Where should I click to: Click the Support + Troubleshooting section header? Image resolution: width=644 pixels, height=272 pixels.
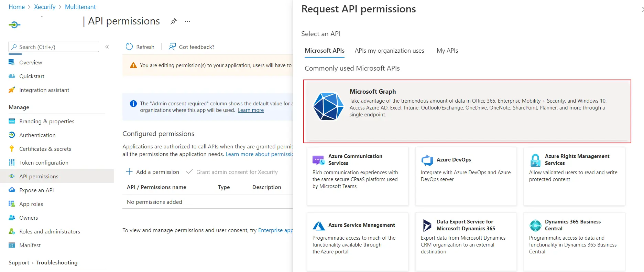click(43, 263)
